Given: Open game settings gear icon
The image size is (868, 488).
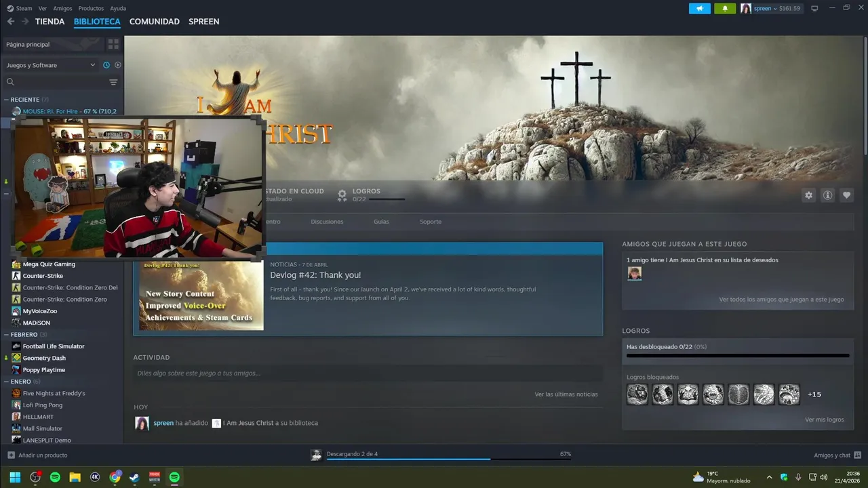Looking at the screenshot, I should [808, 195].
